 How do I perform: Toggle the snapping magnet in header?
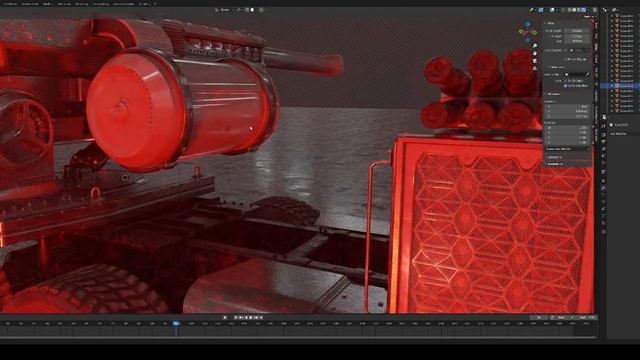(x=247, y=10)
